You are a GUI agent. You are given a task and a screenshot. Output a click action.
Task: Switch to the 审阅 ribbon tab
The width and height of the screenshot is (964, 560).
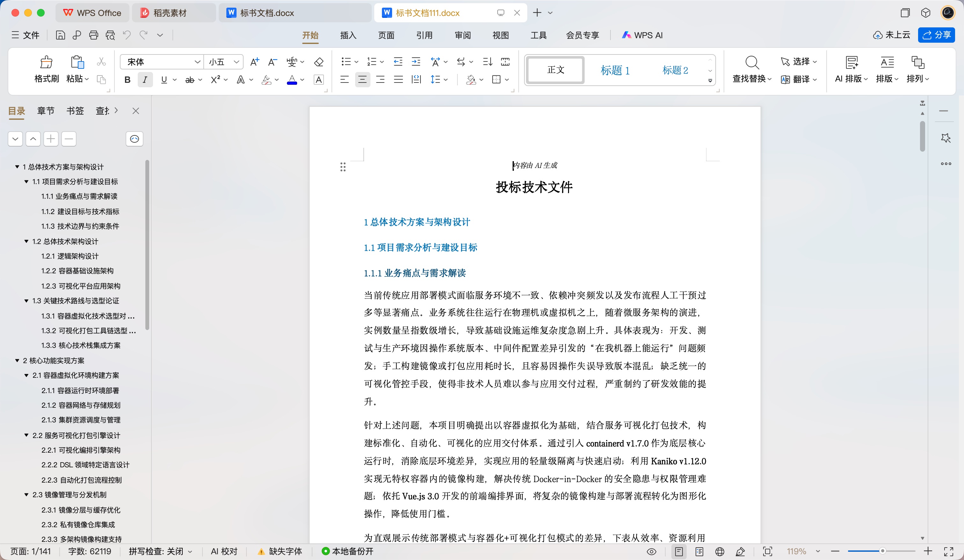[463, 35]
